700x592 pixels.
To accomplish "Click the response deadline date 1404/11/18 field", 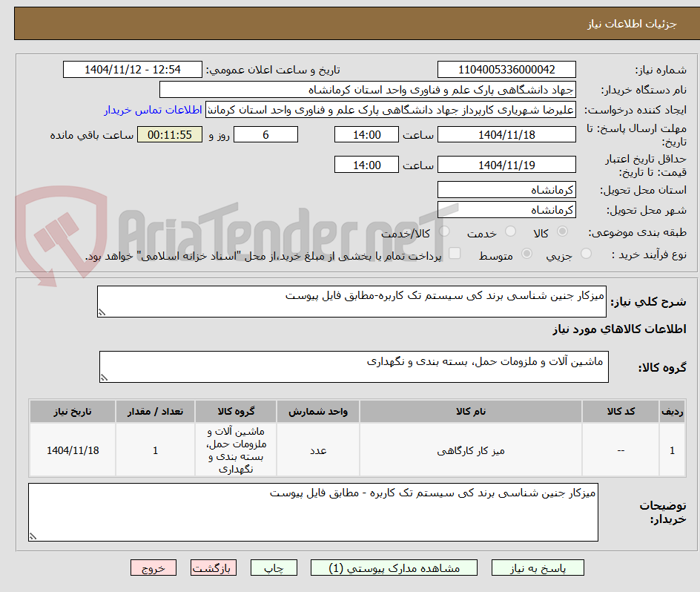I will (506, 134).
